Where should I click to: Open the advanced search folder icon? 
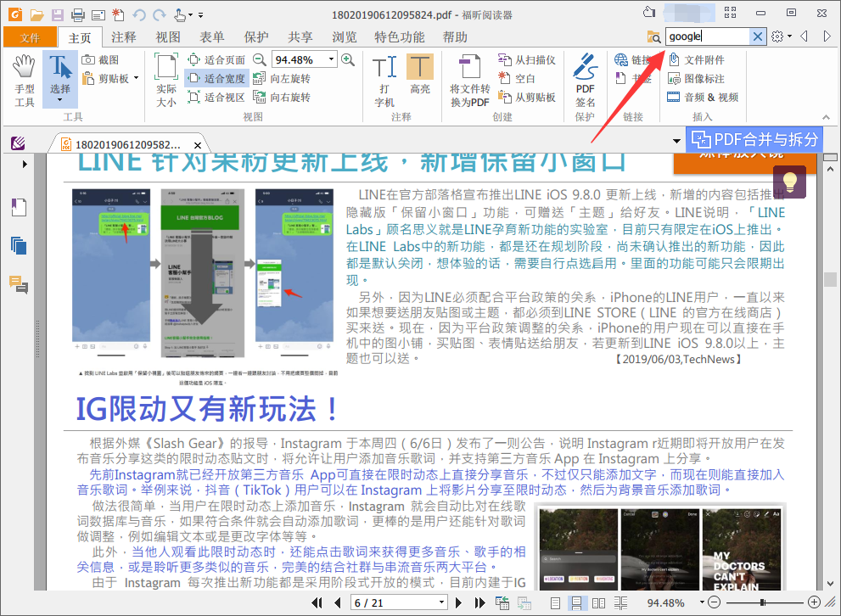(653, 37)
